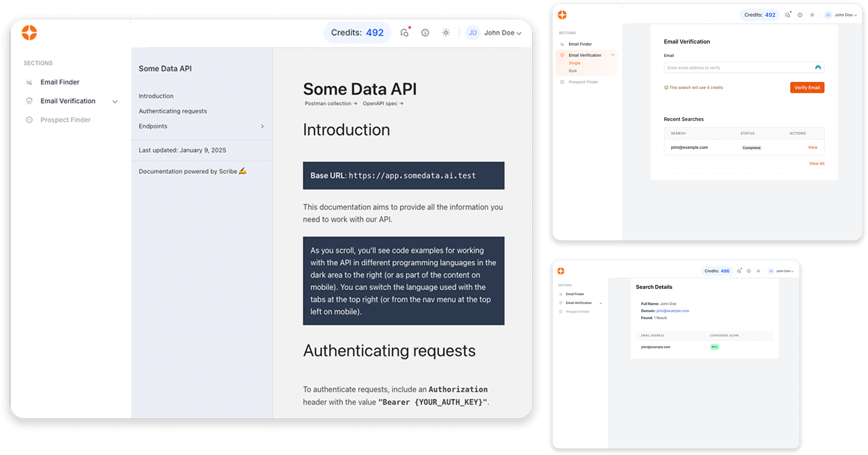
Task: Click orange shield icon beside Email Verification
Action: point(562,55)
